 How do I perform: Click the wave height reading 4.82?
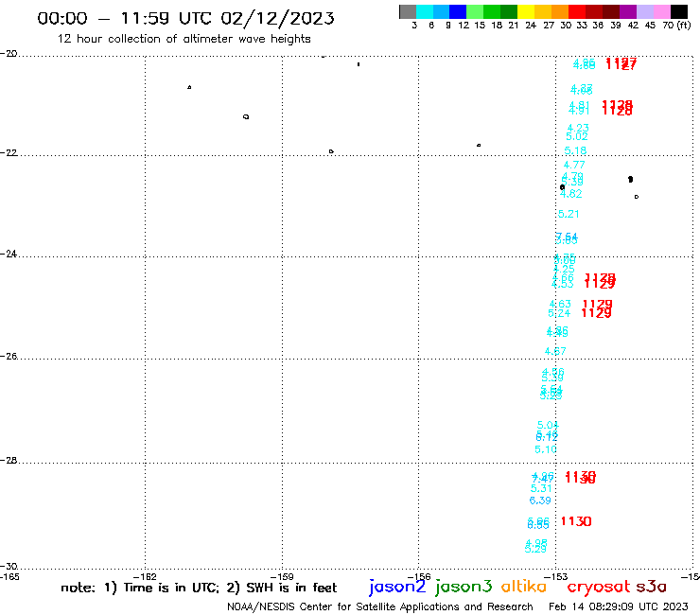571,194
